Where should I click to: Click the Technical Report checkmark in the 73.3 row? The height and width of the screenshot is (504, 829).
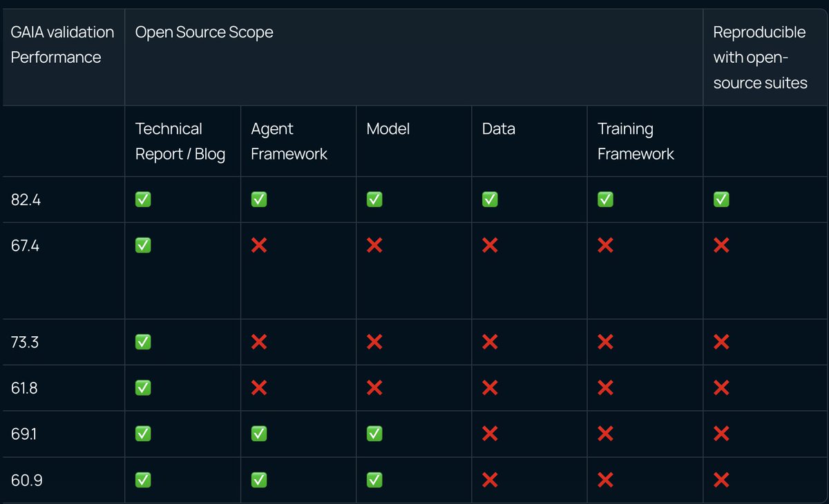[143, 342]
